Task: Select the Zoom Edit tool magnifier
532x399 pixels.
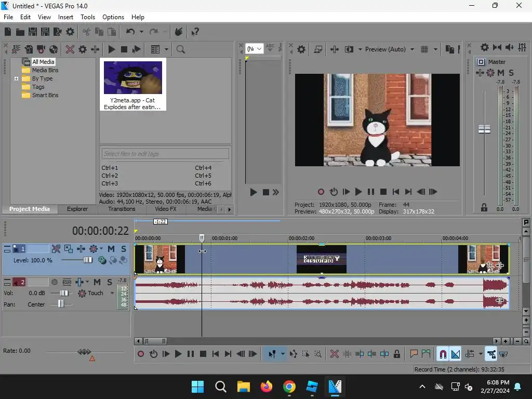Action: 318,354
